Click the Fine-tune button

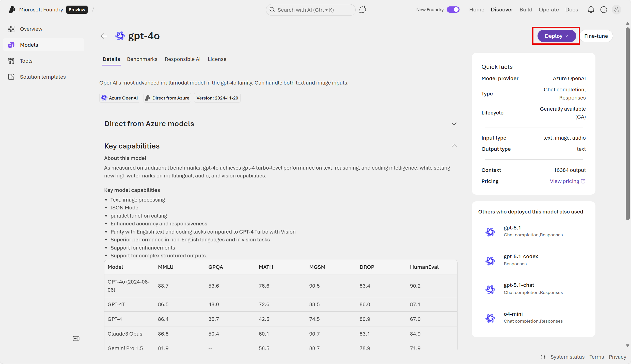(x=596, y=36)
